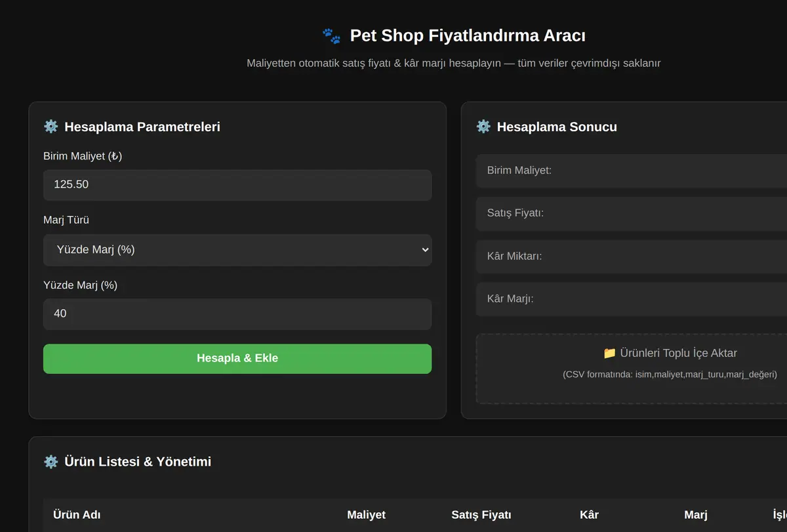Click the Marj column header
Image resolution: width=787 pixels, height=532 pixels.
696,515
